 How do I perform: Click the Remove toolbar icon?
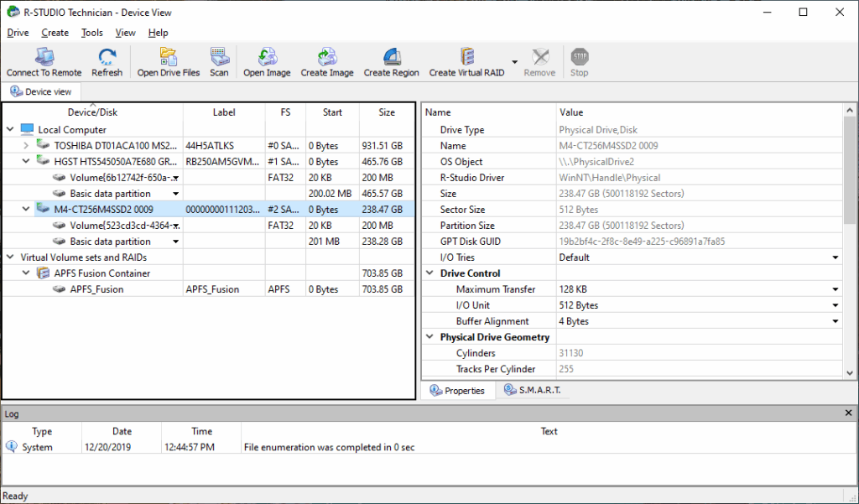click(x=539, y=56)
